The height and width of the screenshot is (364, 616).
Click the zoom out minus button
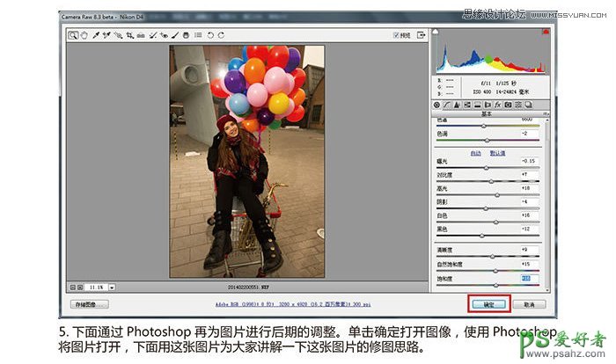pos(73,287)
